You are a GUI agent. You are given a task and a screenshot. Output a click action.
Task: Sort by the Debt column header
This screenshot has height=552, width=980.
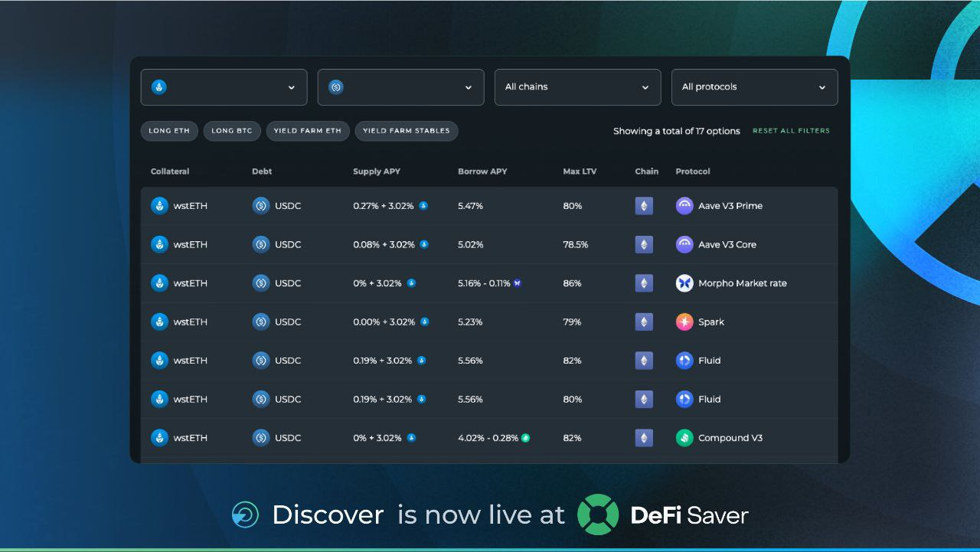click(262, 171)
